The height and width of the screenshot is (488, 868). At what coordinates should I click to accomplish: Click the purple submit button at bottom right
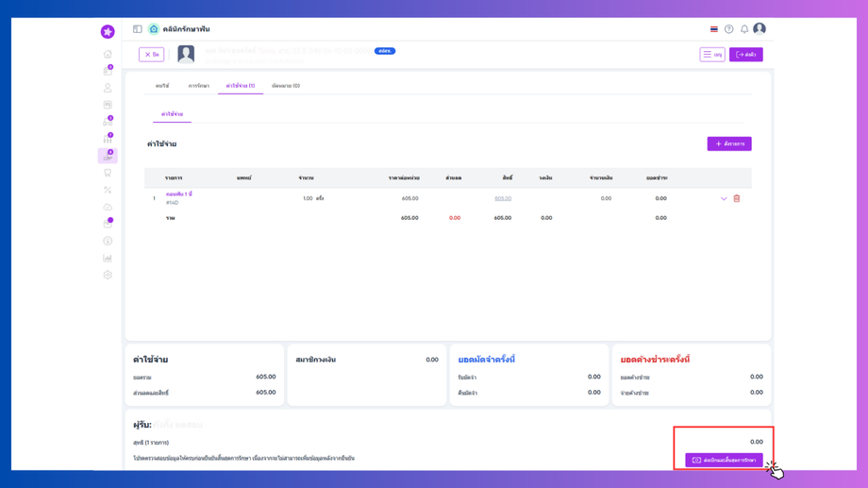tap(724, 461)
